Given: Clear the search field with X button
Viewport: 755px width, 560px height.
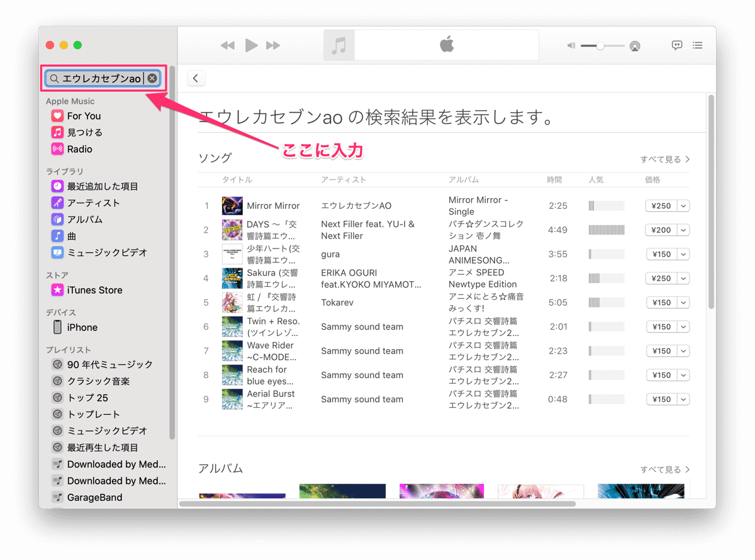Looking at the screenshot, I should tap(152, 79).
